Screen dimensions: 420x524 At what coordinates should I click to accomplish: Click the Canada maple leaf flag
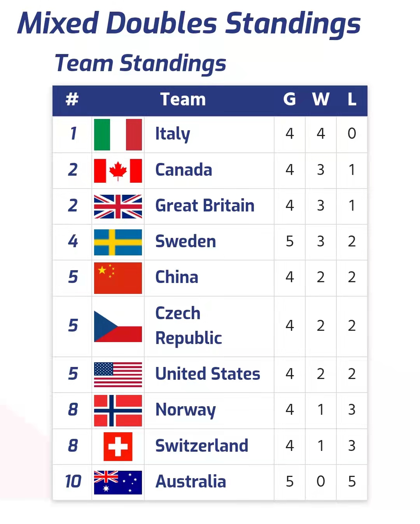pos(118,171)
